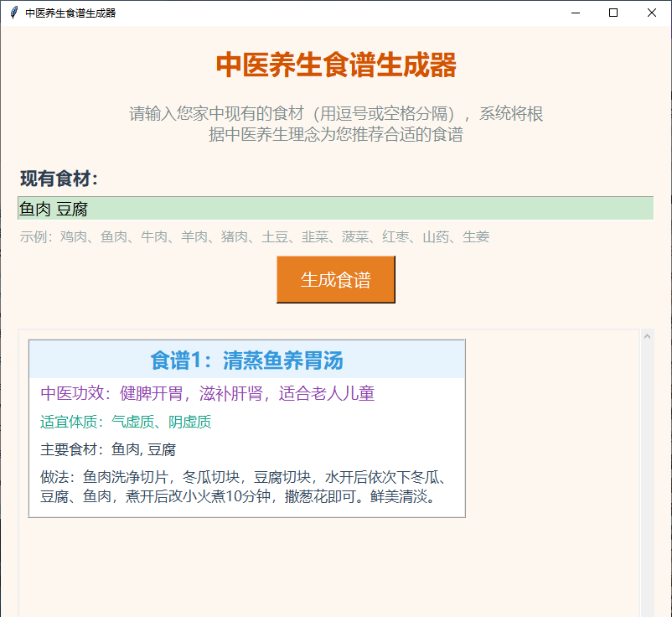
Task: Click the 现有食材 label
Action: pos(59,179)
